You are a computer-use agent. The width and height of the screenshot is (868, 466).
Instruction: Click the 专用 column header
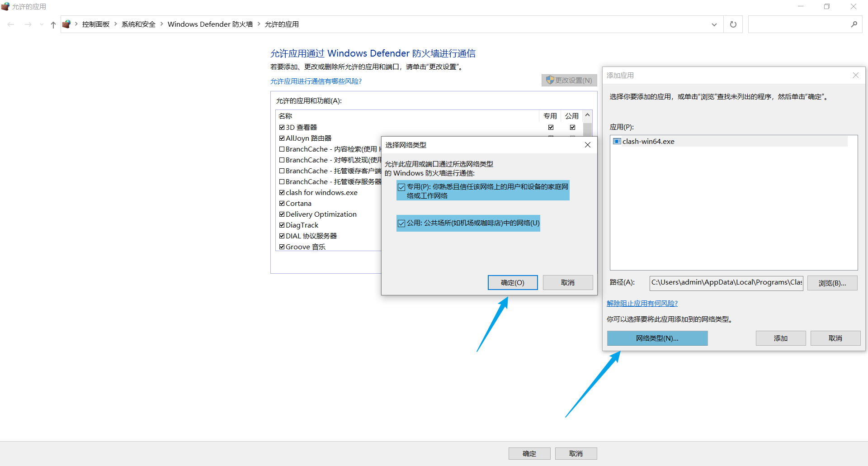(x=550, y=116)
